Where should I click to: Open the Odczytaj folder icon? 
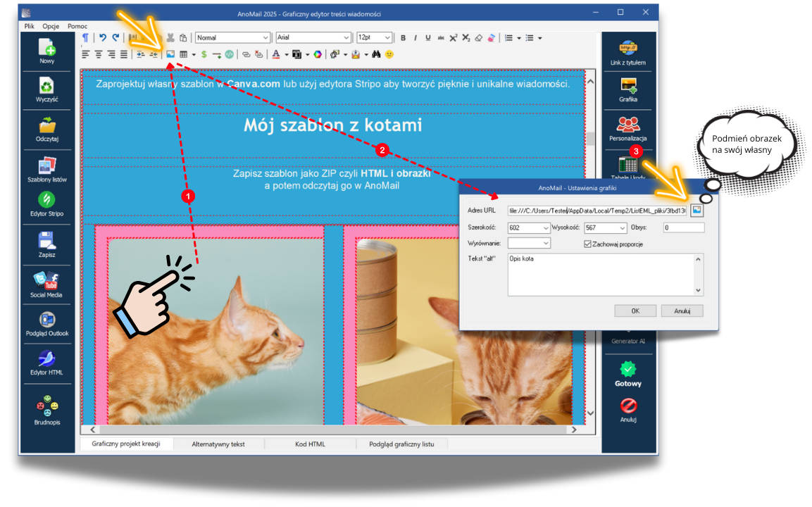(46, 125)
